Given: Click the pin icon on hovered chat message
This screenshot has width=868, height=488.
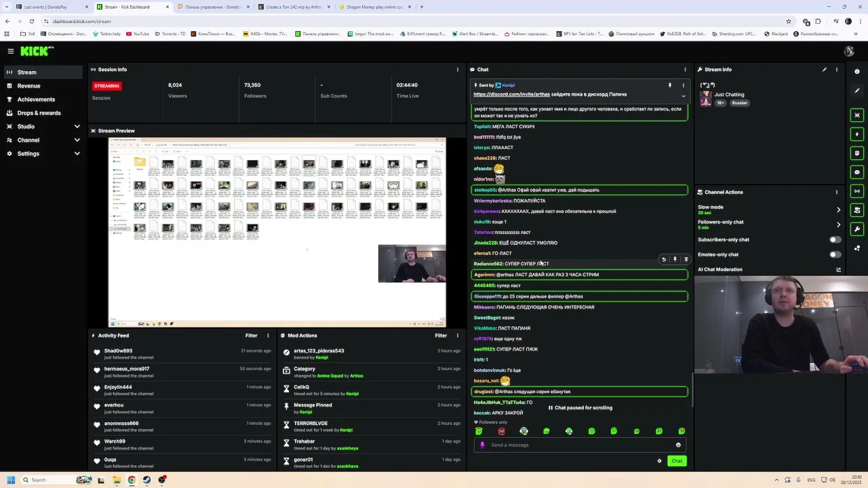Looking at the screenshot, I should (x=675, y=260).
